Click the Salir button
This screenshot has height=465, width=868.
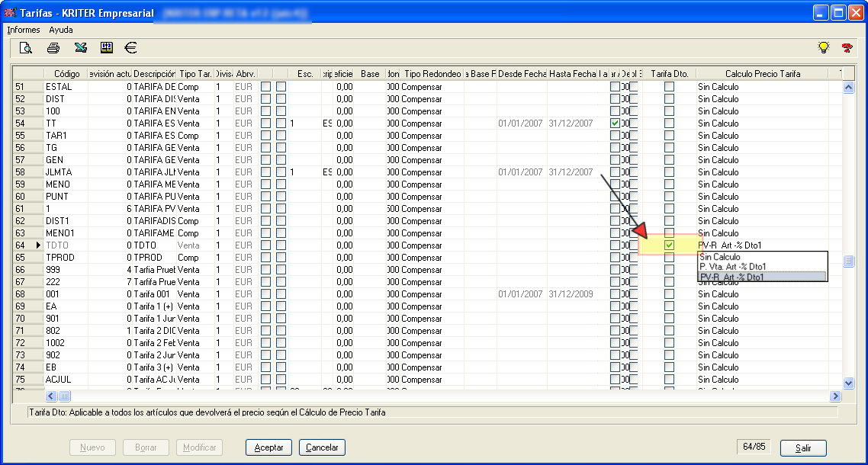(x=803, y=448)
